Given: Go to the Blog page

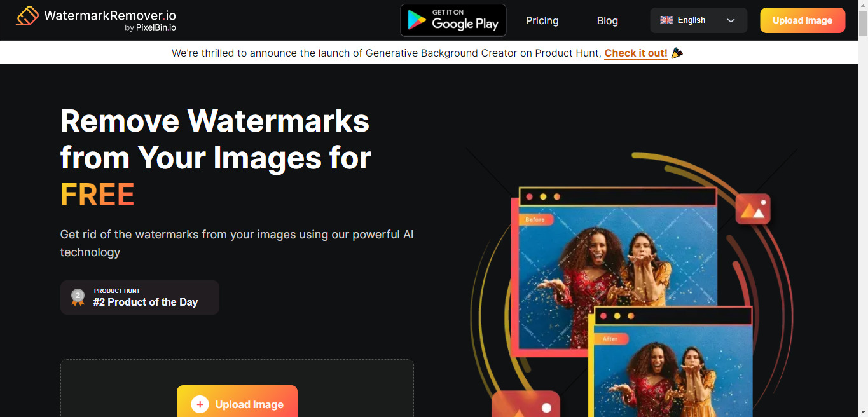Looking at the screenshot, I should 607,20.
